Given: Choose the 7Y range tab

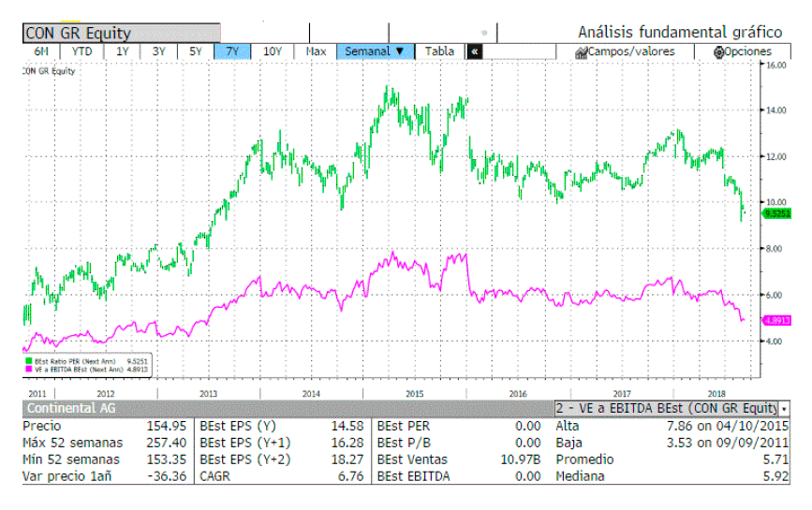Looking at the screenshot, I should (x=232, y=51).
